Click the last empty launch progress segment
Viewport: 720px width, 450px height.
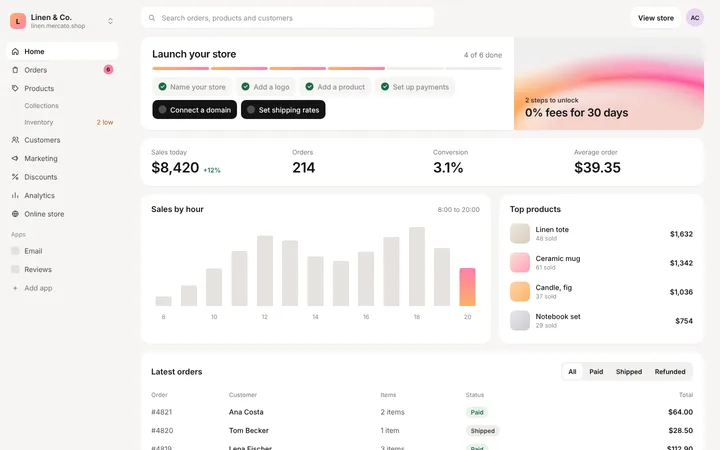click(x=474, y=68)
